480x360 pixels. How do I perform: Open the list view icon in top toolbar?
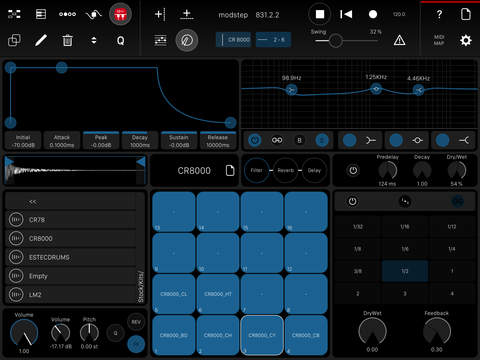[x=41, y=14]
